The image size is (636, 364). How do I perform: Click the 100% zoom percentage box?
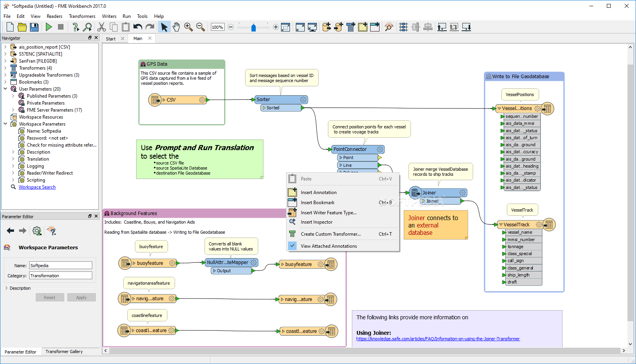pyautogui.click(x=217, y=27)
